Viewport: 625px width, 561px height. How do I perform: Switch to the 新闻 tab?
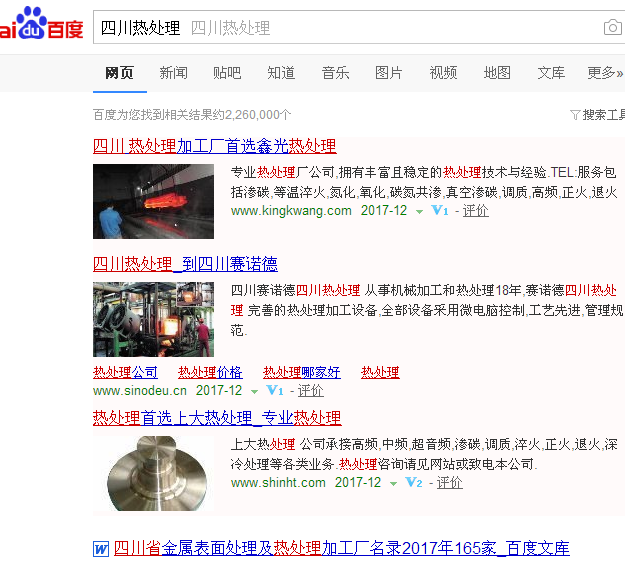[173, 73]
